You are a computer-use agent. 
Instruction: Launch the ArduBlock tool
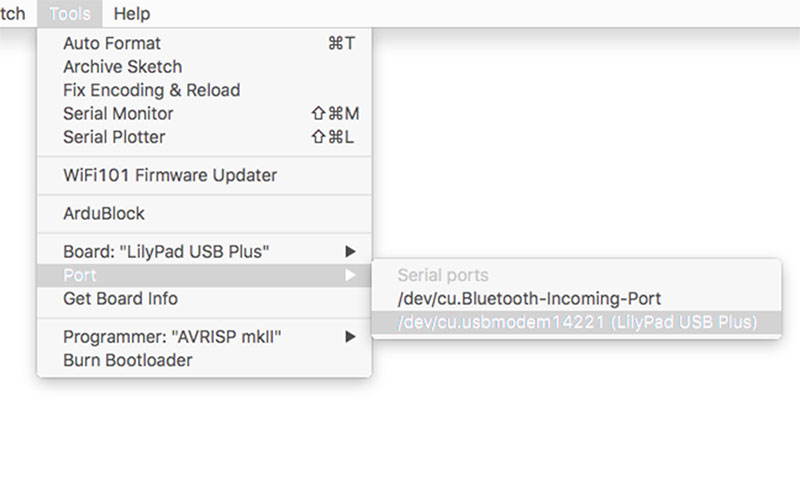pyautogui.click(x=104, y=213)
